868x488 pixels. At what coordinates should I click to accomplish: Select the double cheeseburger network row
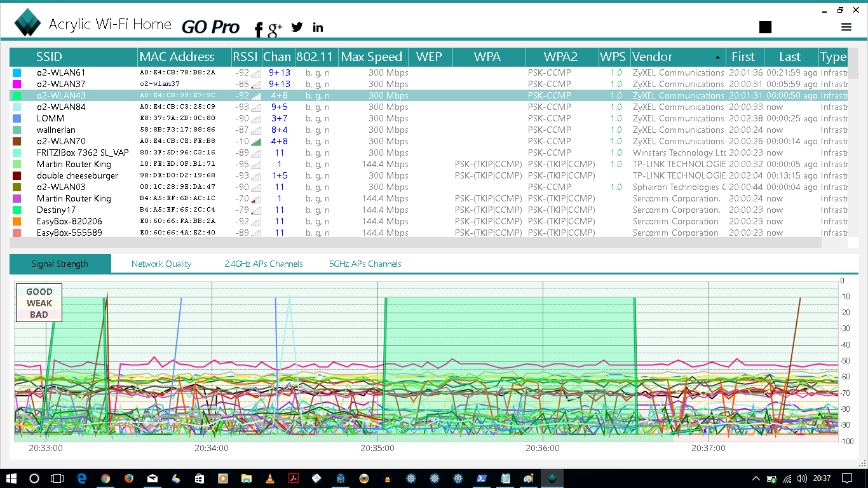point(429,175)
